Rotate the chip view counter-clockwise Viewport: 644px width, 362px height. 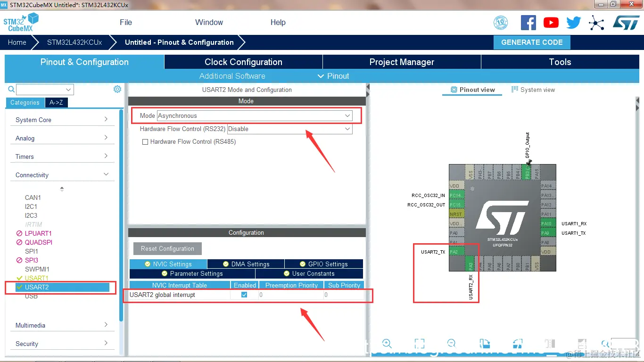(517, 343)
